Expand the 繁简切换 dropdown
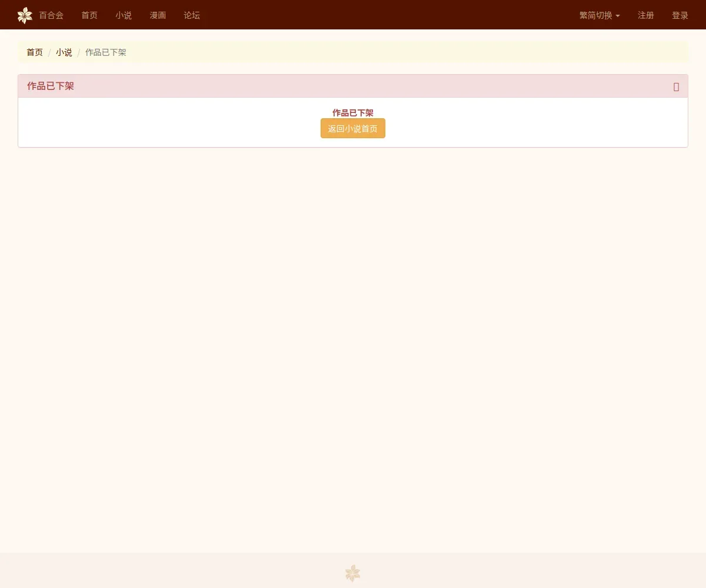706x588 pixels. [x=600, y=15]
